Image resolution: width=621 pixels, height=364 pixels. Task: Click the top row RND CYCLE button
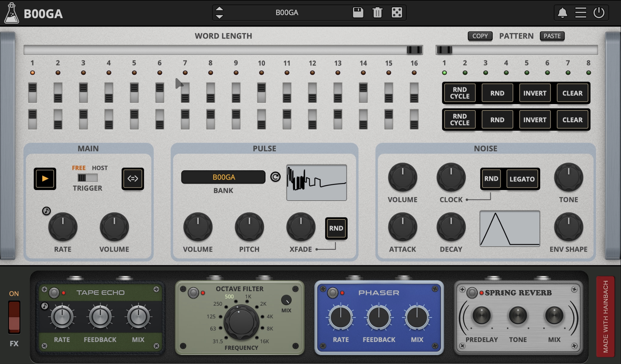coord(460,93)
